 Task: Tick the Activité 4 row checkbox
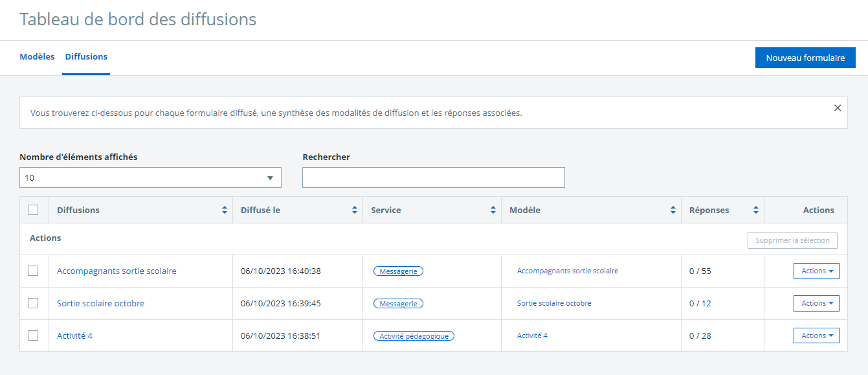[x=33, y=335]
